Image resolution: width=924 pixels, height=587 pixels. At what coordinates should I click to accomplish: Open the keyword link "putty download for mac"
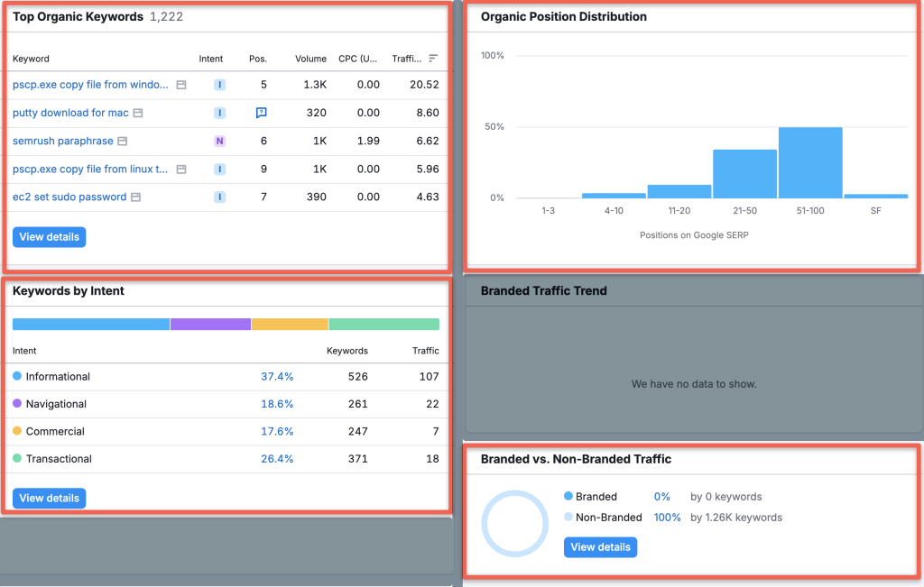click(69, 113)
